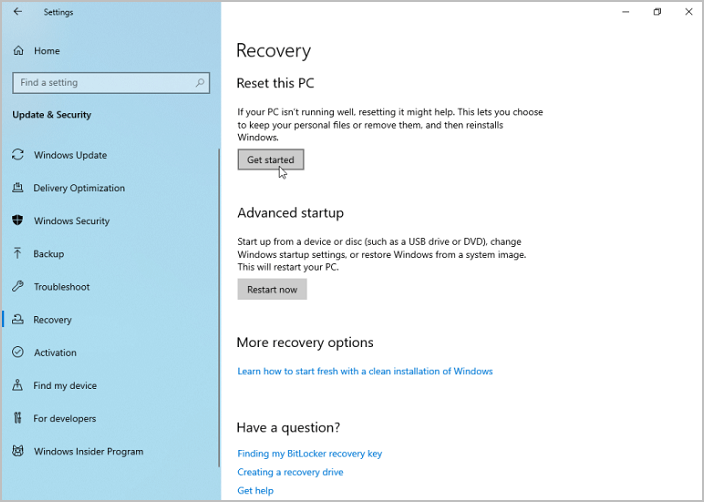Image resolution: width=704 pixels, height=502 pixels.
Task: Select Recovery in the sidebar
Action: click(x=52, y=320)
